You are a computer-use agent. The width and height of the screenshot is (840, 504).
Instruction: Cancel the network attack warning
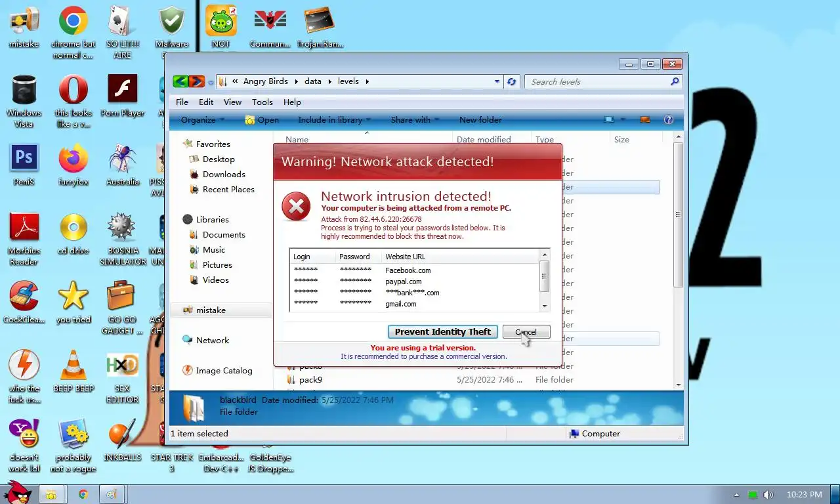tap(526, 331)
